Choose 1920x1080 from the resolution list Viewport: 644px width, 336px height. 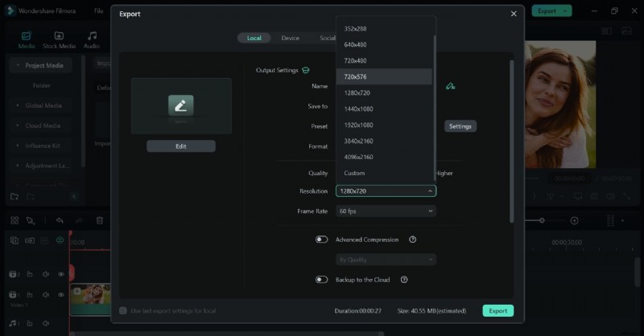359,125
